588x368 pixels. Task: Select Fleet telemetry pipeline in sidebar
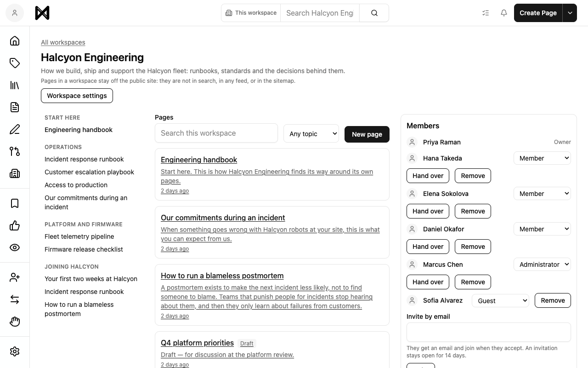point(79,236)
